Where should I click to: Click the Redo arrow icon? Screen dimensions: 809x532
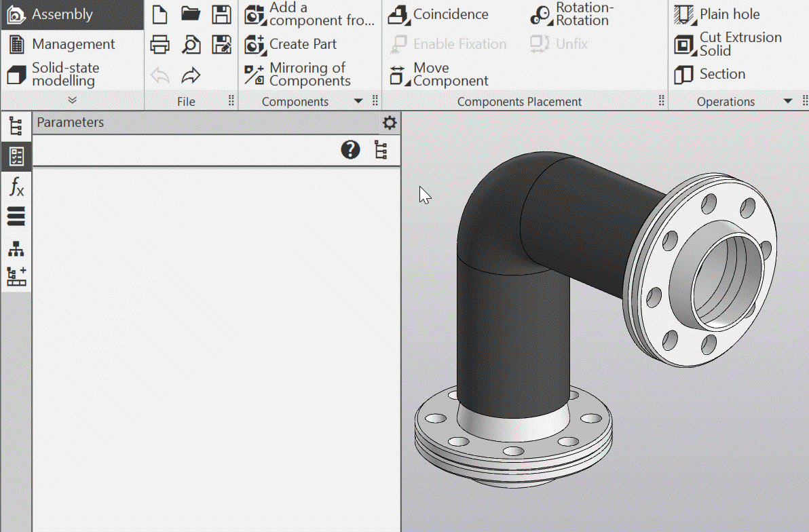pos(191,75)
